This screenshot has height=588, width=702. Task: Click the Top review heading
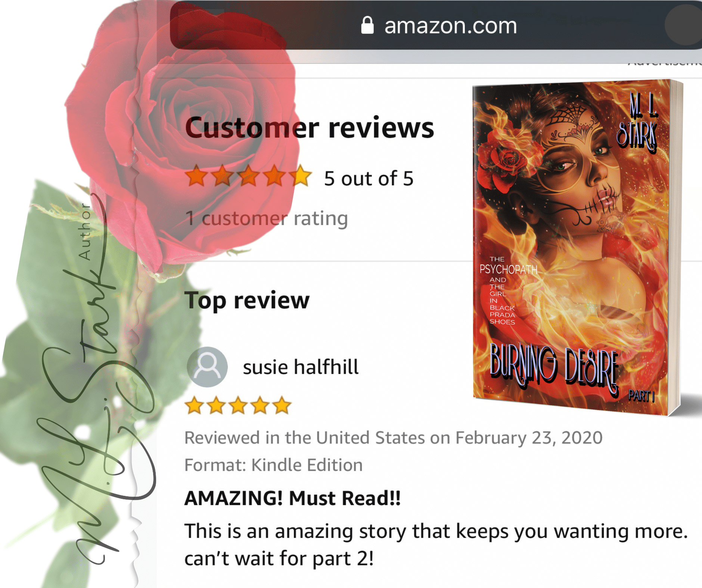pyautogui.click(x=247, y=300)
